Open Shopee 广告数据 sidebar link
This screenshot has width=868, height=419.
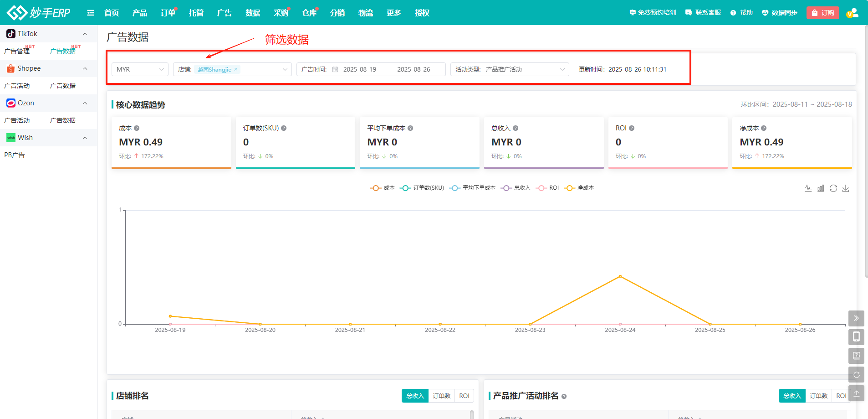click(63, 86)
